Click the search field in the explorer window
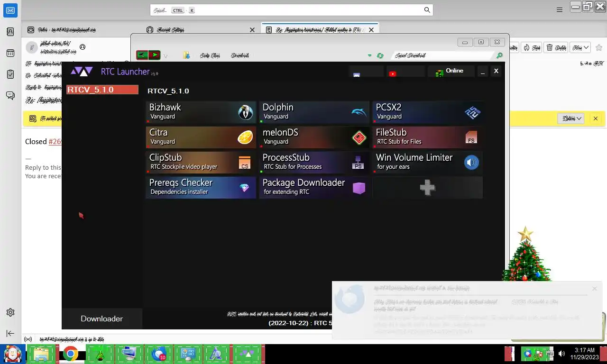 [443, 55]
